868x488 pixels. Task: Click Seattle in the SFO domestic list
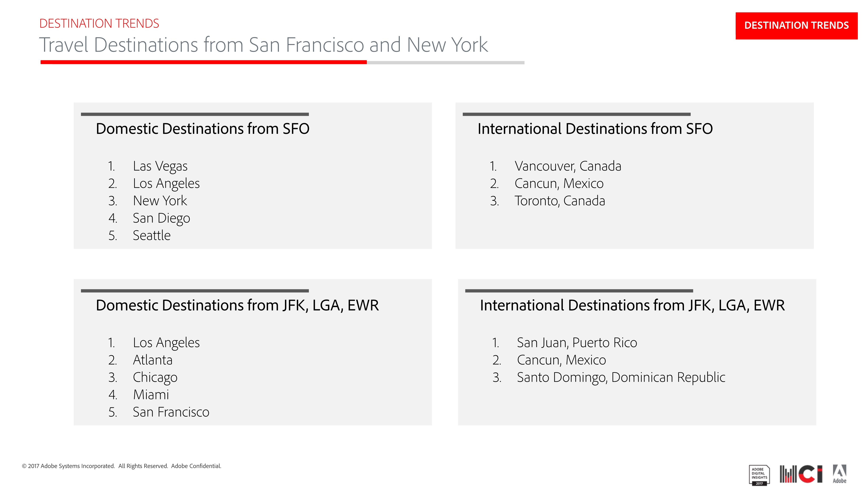(x=152, y=235)
